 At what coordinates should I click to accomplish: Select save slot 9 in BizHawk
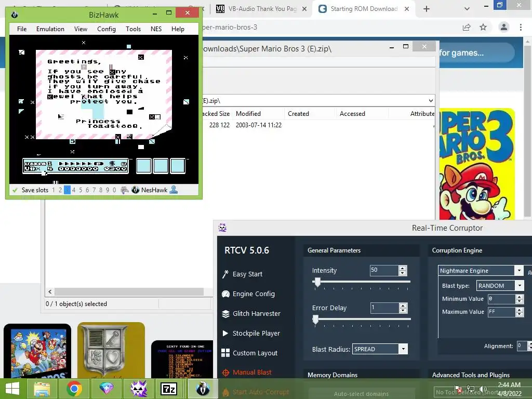(107, 190)
